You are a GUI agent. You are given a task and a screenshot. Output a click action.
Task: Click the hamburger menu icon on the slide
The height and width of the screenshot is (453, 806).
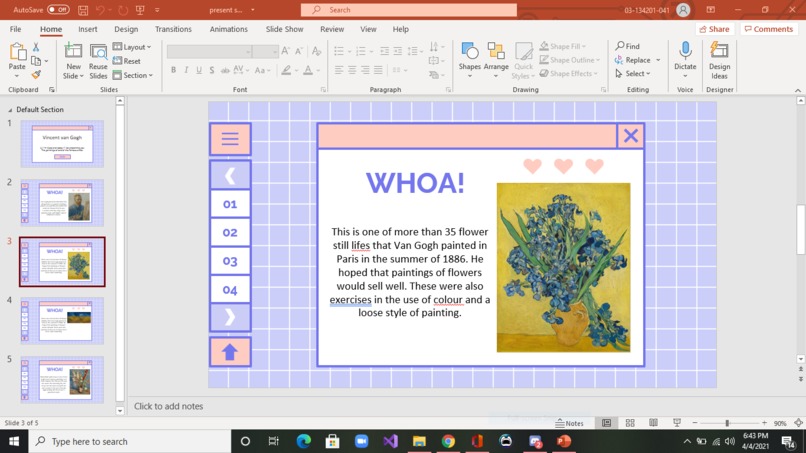(230, 139)
